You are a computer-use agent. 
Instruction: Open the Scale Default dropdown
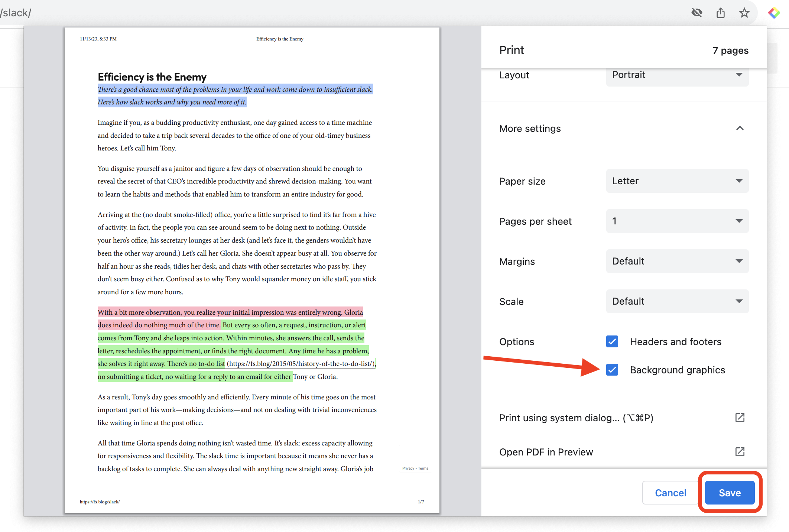tap(677, 301)
